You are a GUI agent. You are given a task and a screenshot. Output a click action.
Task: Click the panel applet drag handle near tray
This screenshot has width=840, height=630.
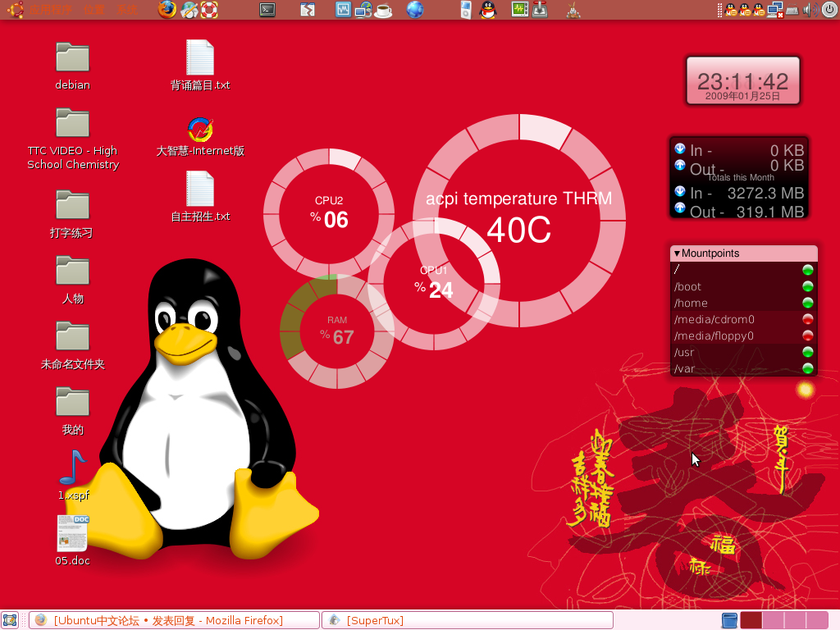point(719,10)
